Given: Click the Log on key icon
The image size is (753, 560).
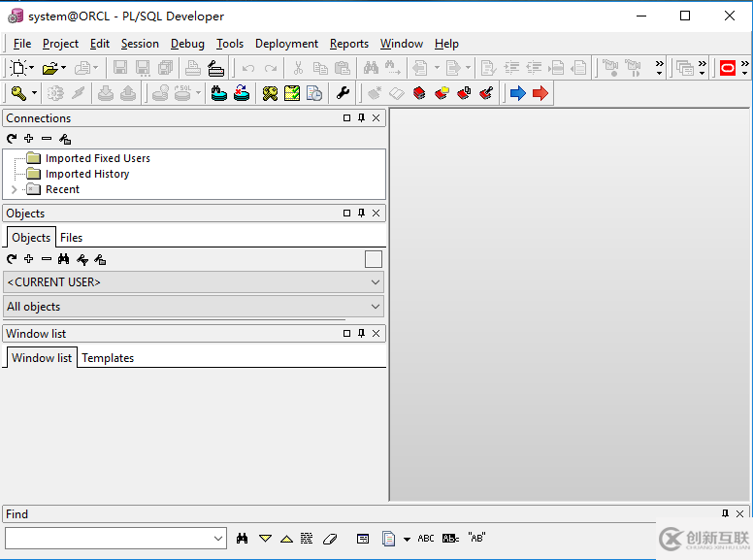Looking at the screenshot, I should [17, 93].
